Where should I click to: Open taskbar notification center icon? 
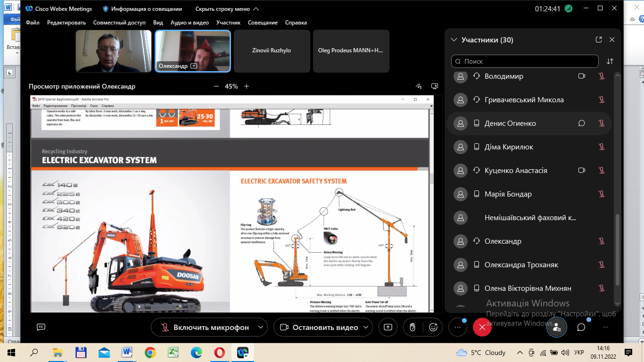pos(628,353)
